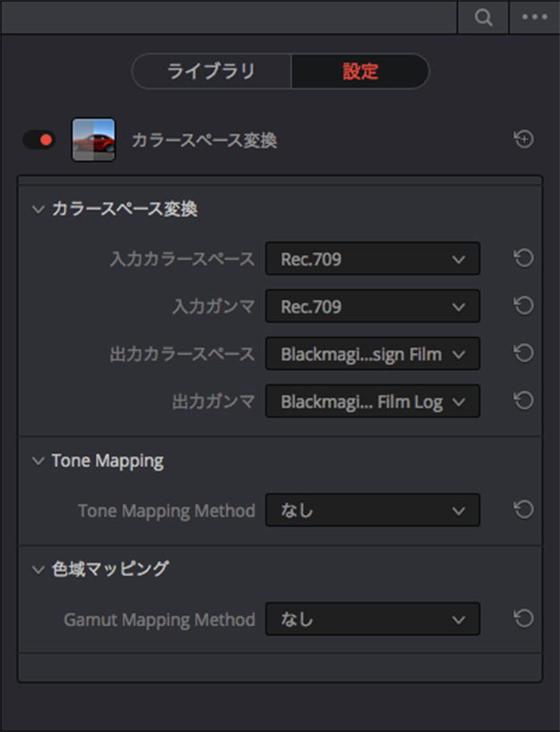The width and height of the screenshot is (560, 732).
Task: Click the red car effect thumbnail
Action: [93, 140]
